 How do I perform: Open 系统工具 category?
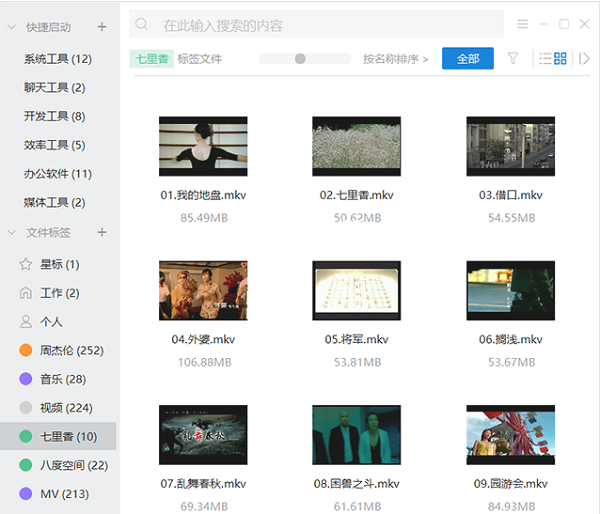57,59
